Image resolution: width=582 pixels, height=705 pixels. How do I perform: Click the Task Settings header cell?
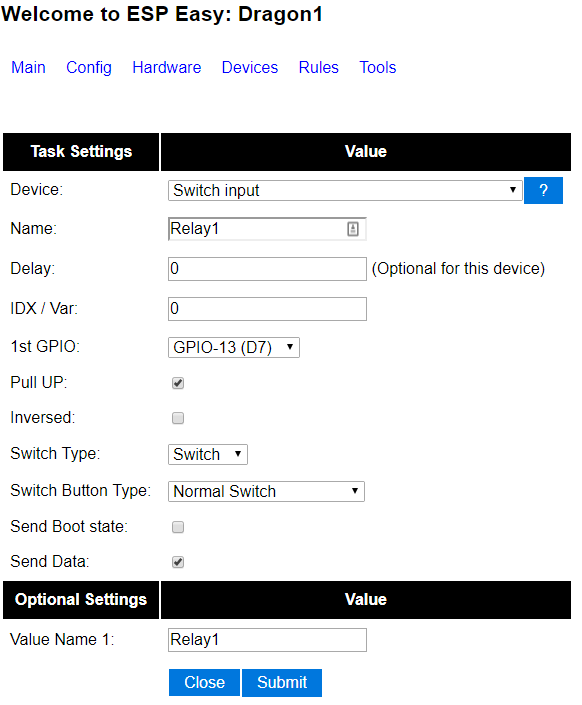81,152
